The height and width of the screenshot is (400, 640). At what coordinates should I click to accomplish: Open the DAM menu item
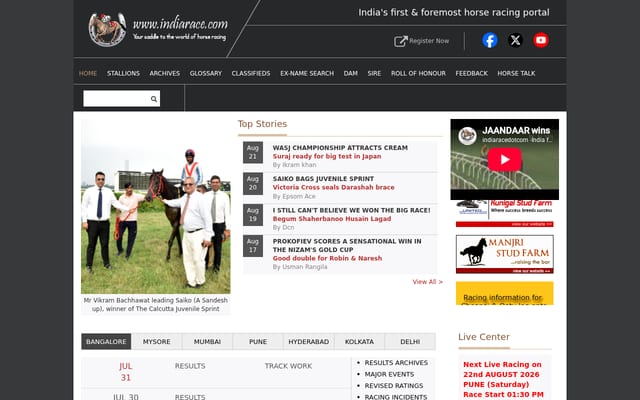(351, 73)
